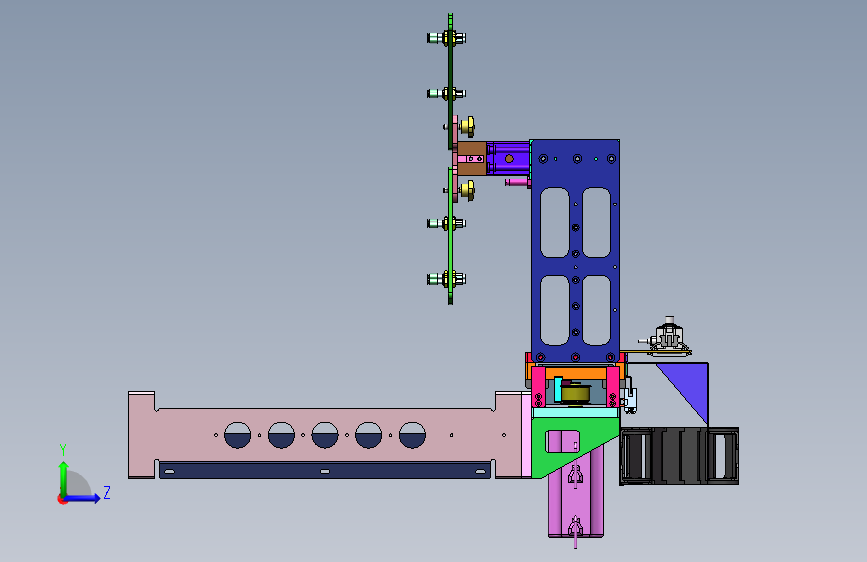
Task: Pick the middle circular hole in the pink beam
Action: [x=325, y=435]
